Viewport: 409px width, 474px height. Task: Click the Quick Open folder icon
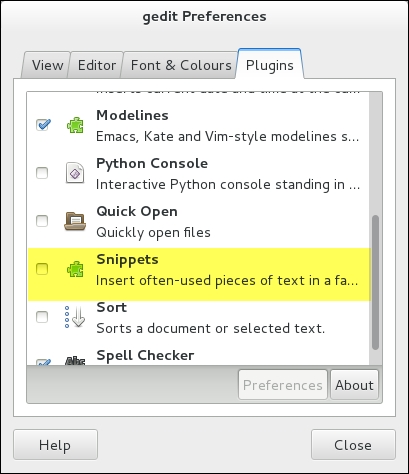75,221
